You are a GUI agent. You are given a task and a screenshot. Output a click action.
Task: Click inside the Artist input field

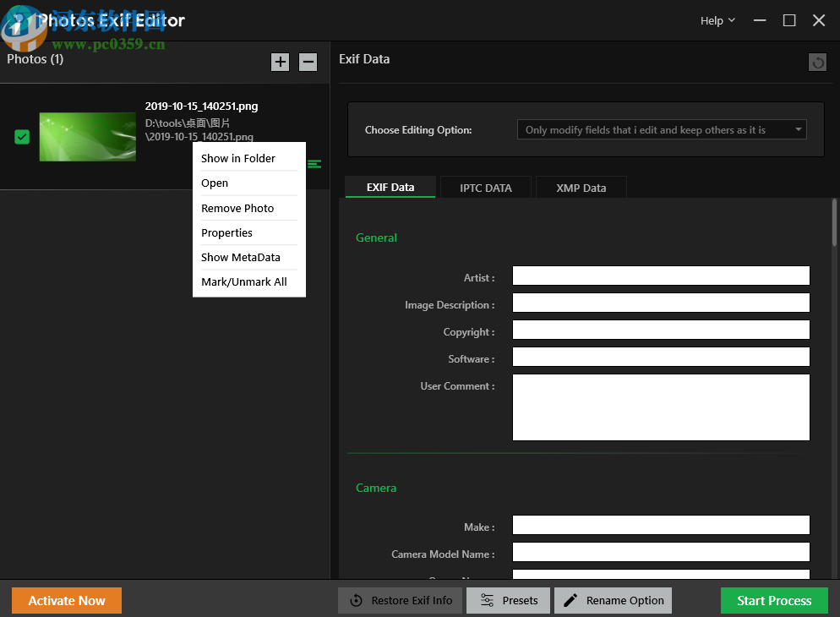tap(660, 275)
